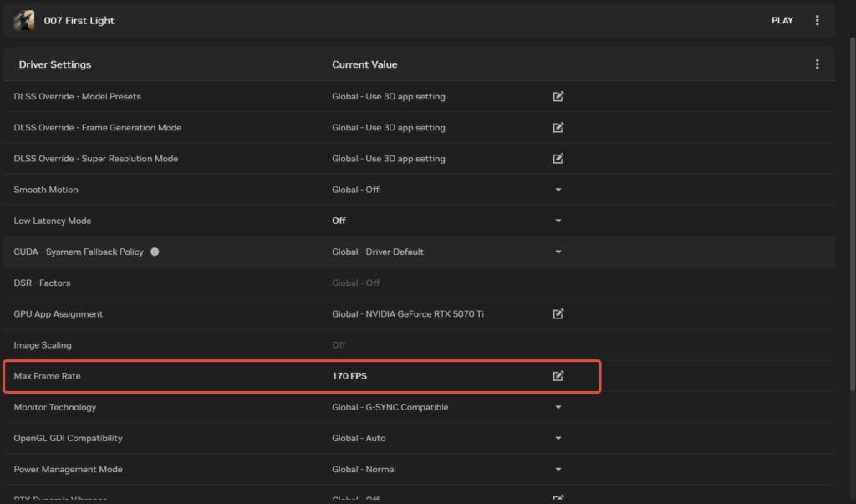The width and height of the screenshot is (856, 504).
Task: Edit DLSS Override - Model Presets setting
Action: (x=558, y=96)
